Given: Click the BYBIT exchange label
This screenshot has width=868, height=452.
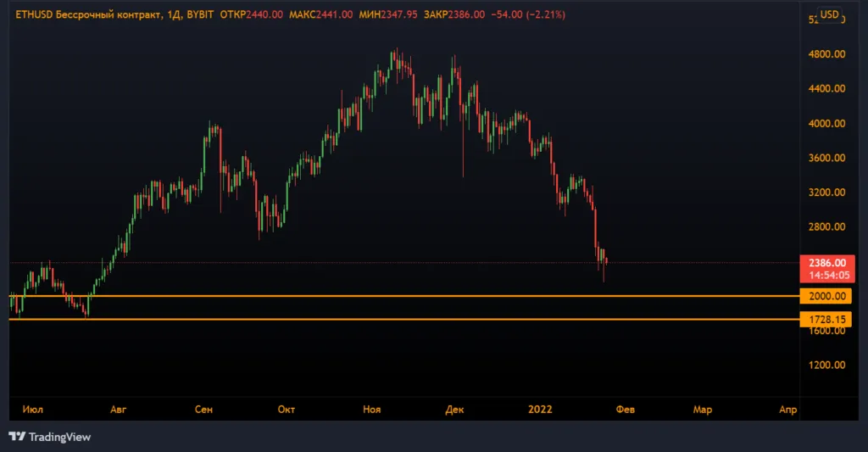Looking at the screenshot, I should (x=200, y=15).
